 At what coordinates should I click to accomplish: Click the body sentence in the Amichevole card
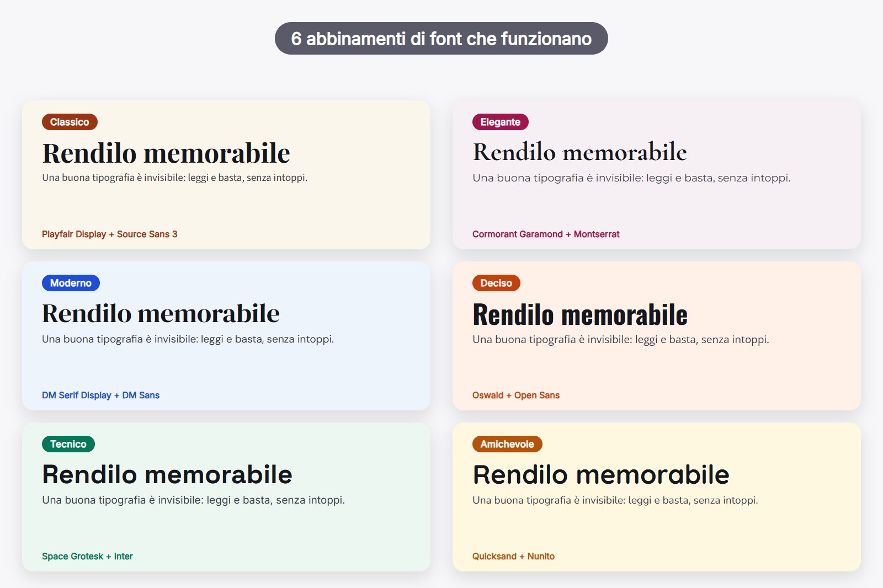[615, 500]
